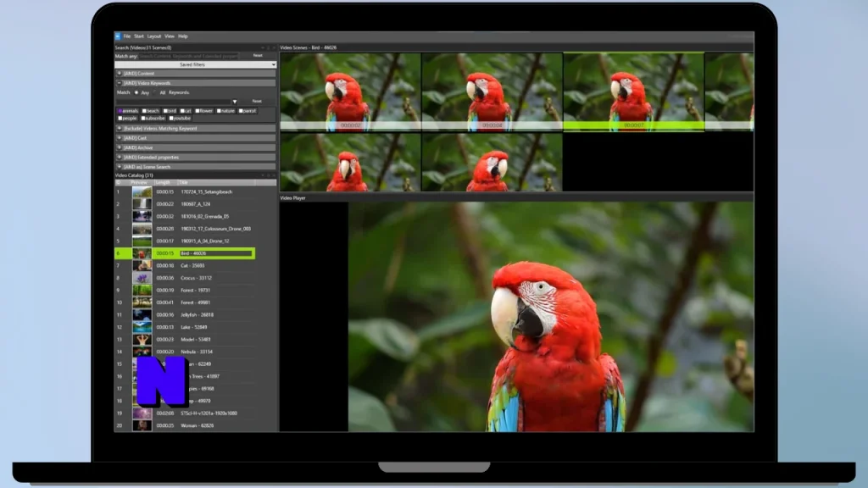Screen dimensions: 868x488
Task: Expand the [AND] Cast section
Action: pyautogui.click(x=195, y=138)
